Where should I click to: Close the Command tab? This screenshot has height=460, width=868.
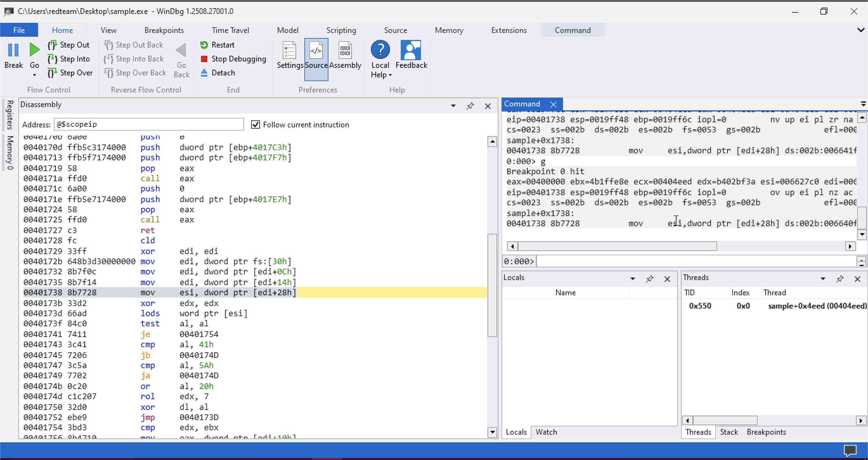coord(553,104)
